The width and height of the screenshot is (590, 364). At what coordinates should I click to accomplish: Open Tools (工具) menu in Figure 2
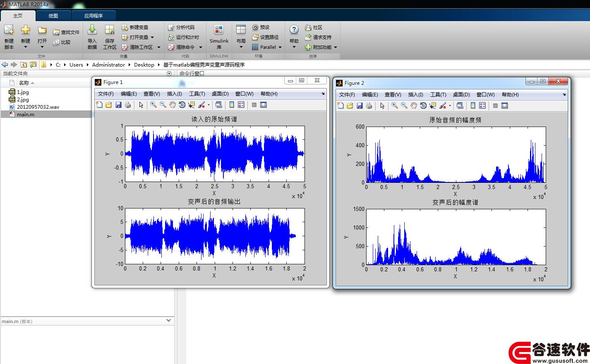pyautogui.click(x=438, y=95)
